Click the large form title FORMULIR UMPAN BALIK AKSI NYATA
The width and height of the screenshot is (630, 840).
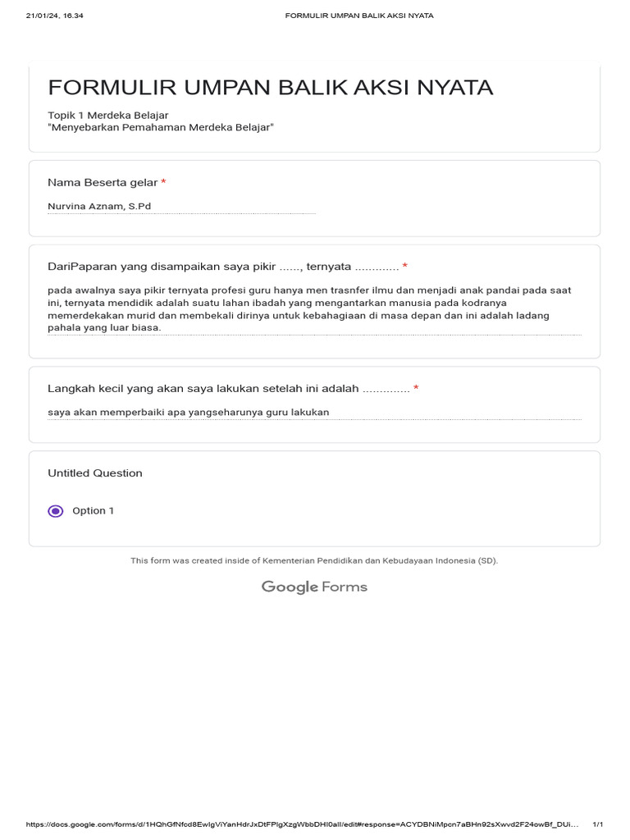(271, 88)
